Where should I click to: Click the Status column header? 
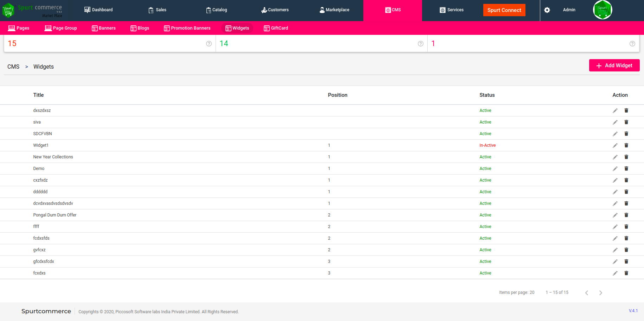(487, 95)
